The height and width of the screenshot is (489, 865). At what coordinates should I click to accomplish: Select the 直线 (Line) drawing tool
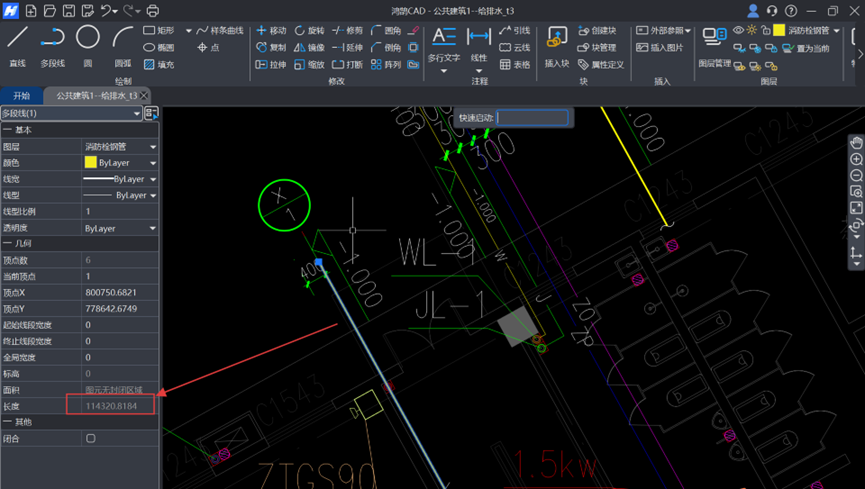tap(18, 45)
